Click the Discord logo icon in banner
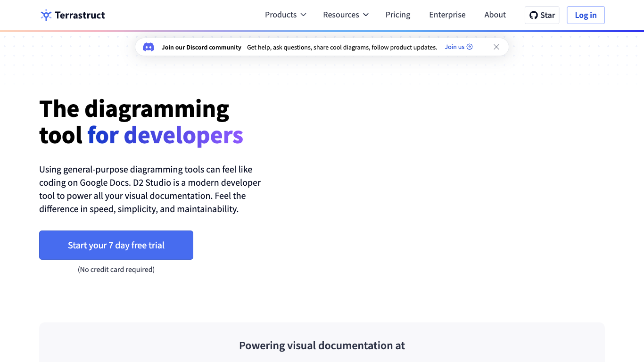The height and width of the screenshot is (362, 644). tap(149, 47)
